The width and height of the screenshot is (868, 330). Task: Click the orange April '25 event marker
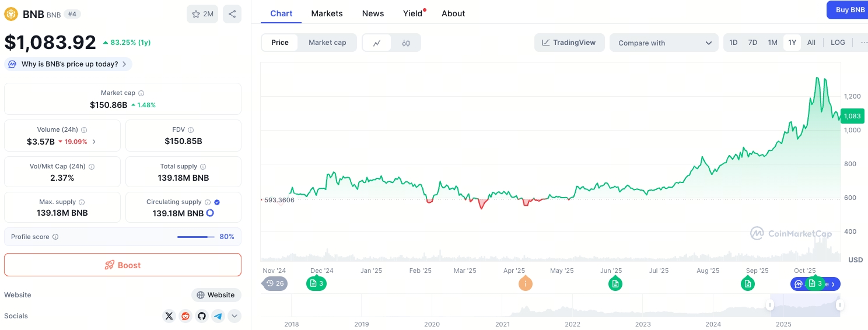coord(526,284)
